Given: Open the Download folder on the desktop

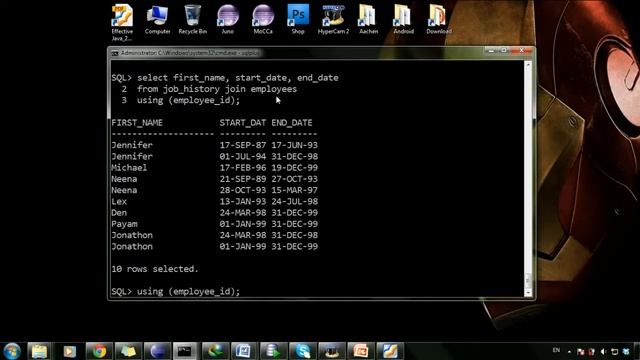Looking at the screenshot, I should pyautogui.click(x=438, y=19).
